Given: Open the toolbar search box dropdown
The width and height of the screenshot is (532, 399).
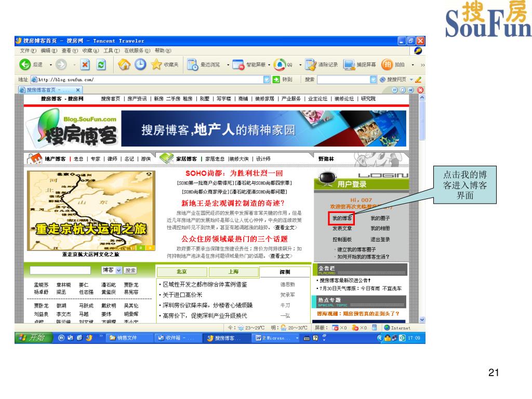Looking at the screenshot, I should click(x=373, y=79).
